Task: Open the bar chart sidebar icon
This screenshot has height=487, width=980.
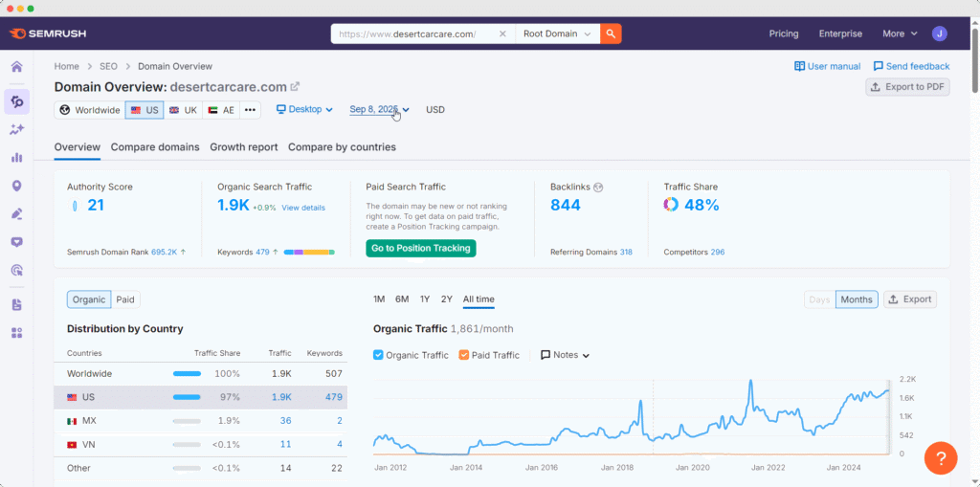Action: click(x=16, y=157)
